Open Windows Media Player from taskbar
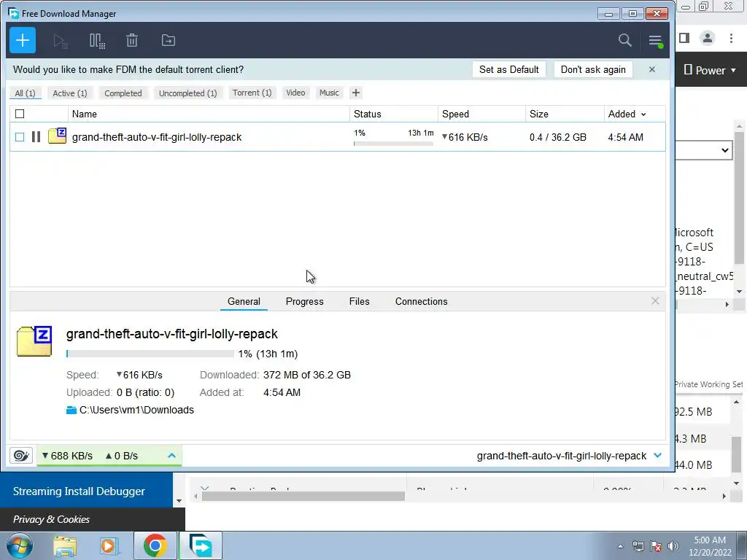Screen dimensions: 747x560 (x=108, y=545)
